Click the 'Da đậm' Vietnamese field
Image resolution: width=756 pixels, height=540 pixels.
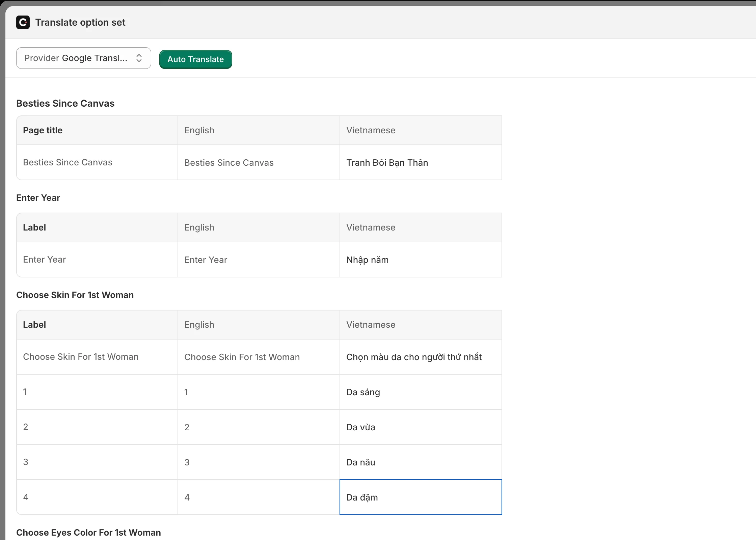tap(421, 497)
